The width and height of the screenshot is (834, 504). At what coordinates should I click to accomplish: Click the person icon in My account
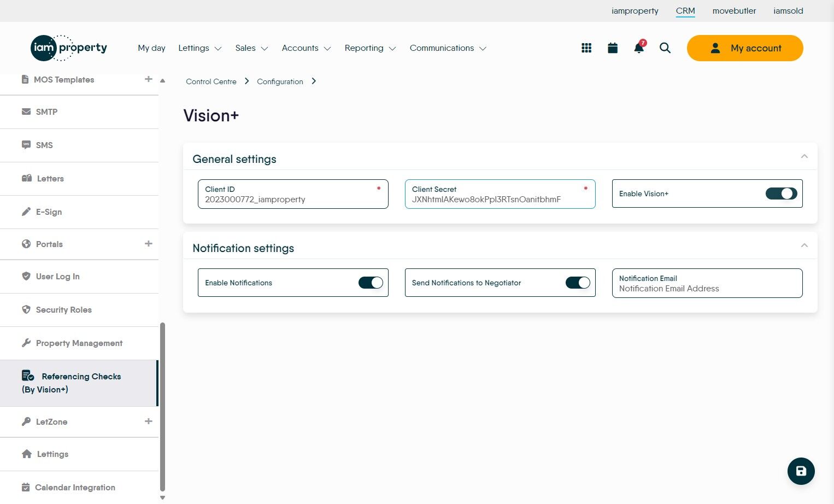[x=715, y=48]
